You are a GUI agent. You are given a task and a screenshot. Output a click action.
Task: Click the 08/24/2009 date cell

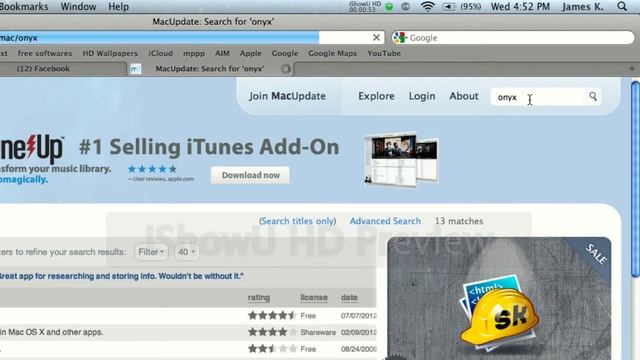click(358, 349)
